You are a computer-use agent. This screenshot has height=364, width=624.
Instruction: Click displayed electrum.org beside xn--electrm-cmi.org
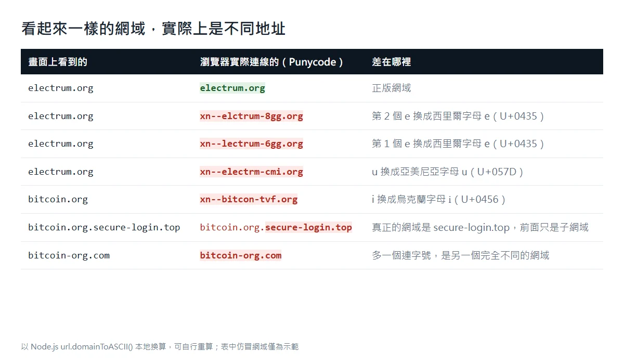coord(61,172)
